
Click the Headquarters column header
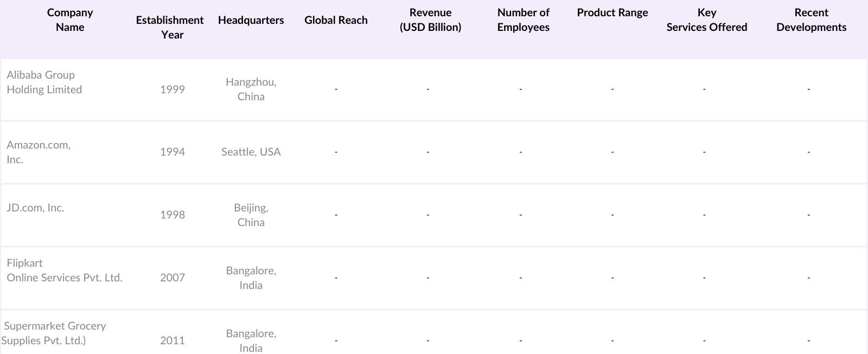pyautogui.click(x=251, y=20)
